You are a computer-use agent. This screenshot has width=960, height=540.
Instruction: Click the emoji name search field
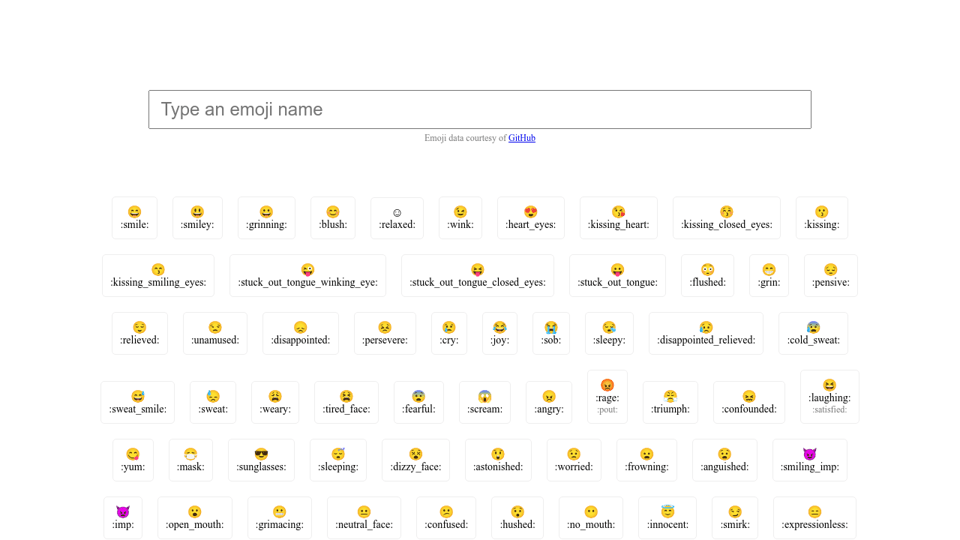pos(479,109)
